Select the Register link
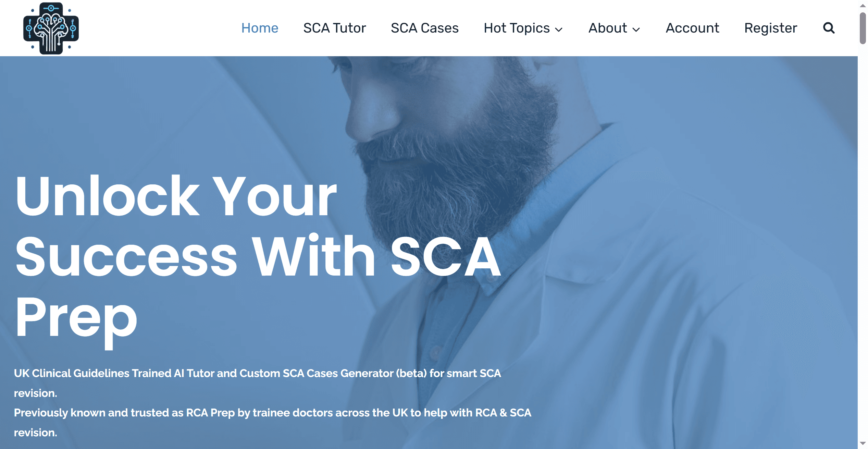This screenshot has height=449, width=868. (771, 28)
